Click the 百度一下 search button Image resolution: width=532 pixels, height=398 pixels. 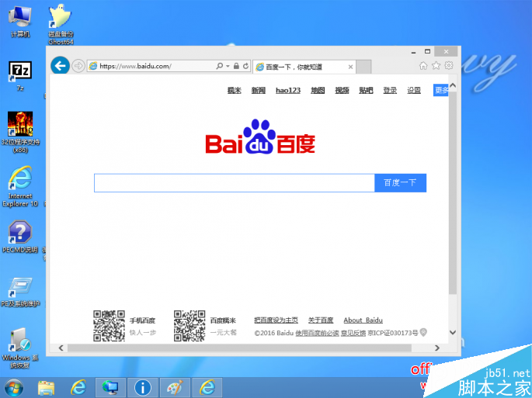[400, 183]
